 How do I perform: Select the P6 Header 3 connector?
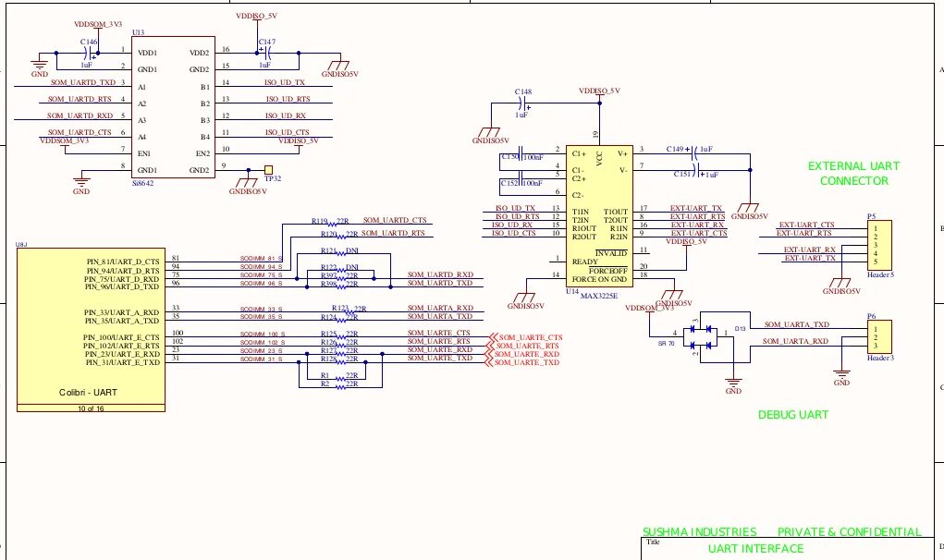(879, 337)
